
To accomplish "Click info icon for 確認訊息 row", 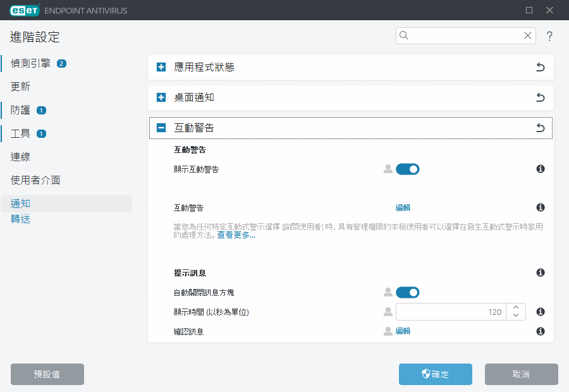I will click(541, 331).
